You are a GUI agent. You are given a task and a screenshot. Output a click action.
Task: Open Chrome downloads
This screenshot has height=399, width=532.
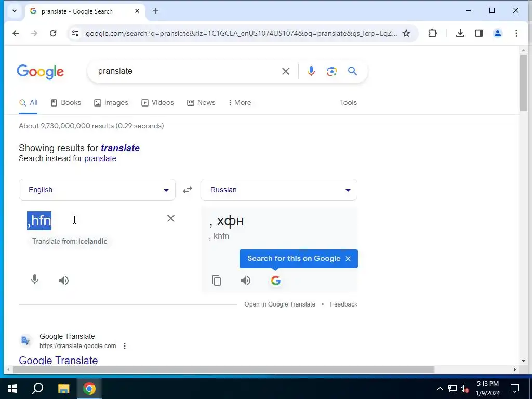pyautogui.click(x=460, y=33)
